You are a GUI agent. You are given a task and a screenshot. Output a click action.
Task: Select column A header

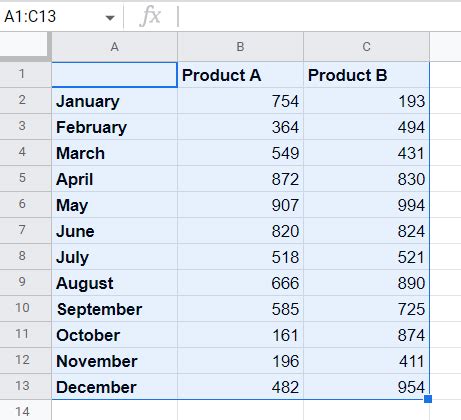pyautogui.click(x=115, y=47)
